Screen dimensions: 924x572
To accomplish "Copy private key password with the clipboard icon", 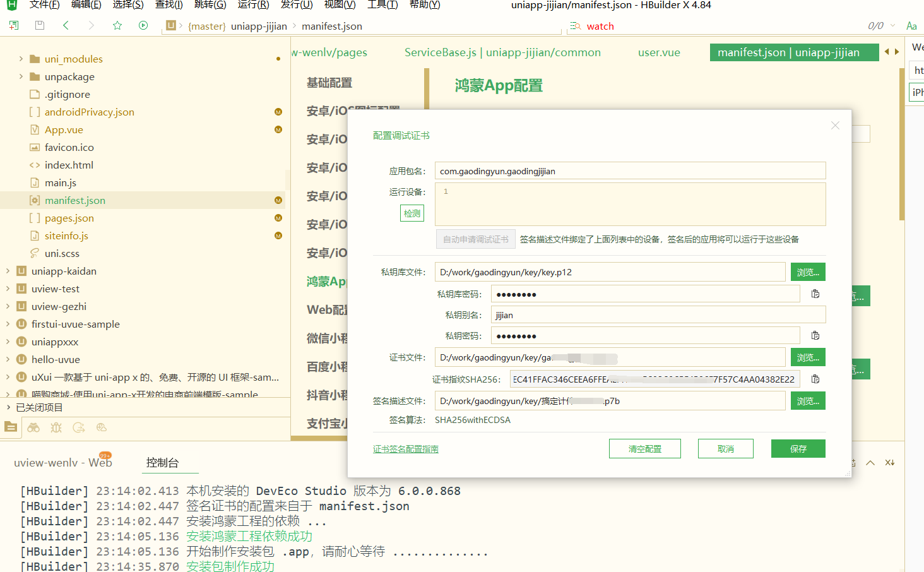I will pos(815,335).
